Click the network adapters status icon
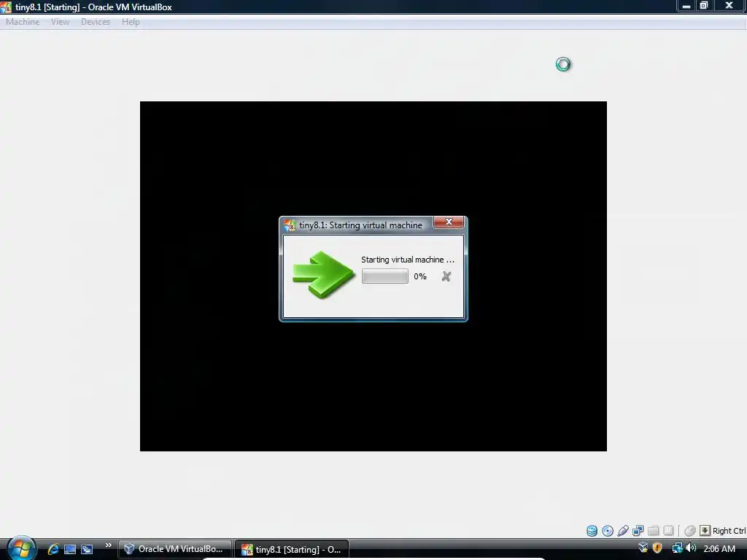Image resolution: width=747 pixels, height=560 pixels. (x=638, y=531)
